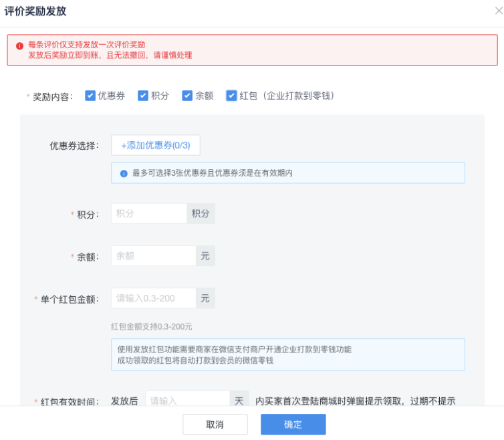The height and width of the screenshot is (440, 504).
Task: Click the 元 suffix beside the red packet amount
Action: 205,298
